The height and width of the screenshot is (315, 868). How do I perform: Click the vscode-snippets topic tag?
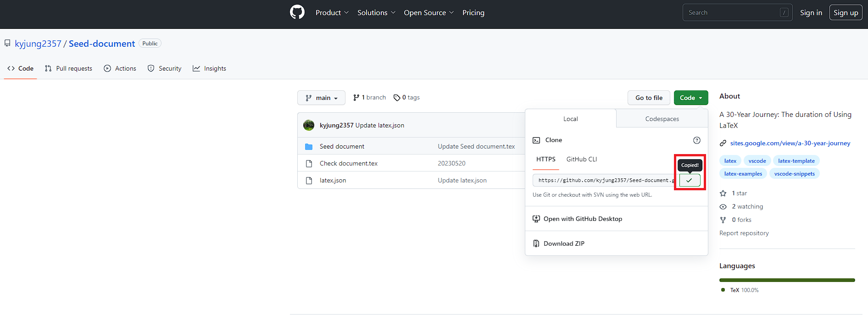tap(794, 174)
